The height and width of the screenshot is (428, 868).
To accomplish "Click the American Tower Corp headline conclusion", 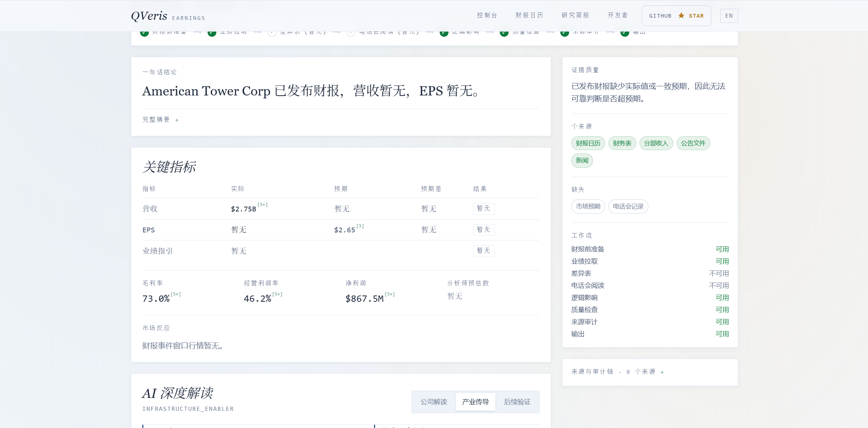I will click(x=311, y=91).
